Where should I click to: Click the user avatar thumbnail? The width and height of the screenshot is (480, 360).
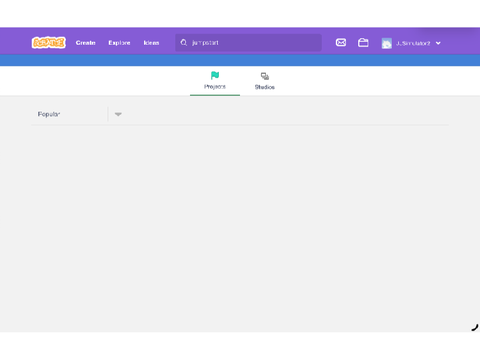387,43
